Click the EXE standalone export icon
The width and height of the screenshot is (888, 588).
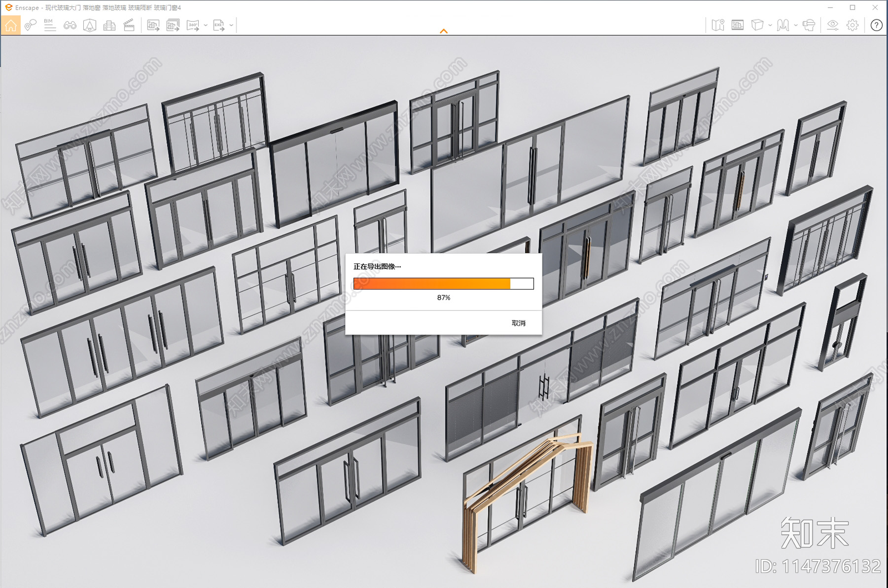click(x=219, y=25)
